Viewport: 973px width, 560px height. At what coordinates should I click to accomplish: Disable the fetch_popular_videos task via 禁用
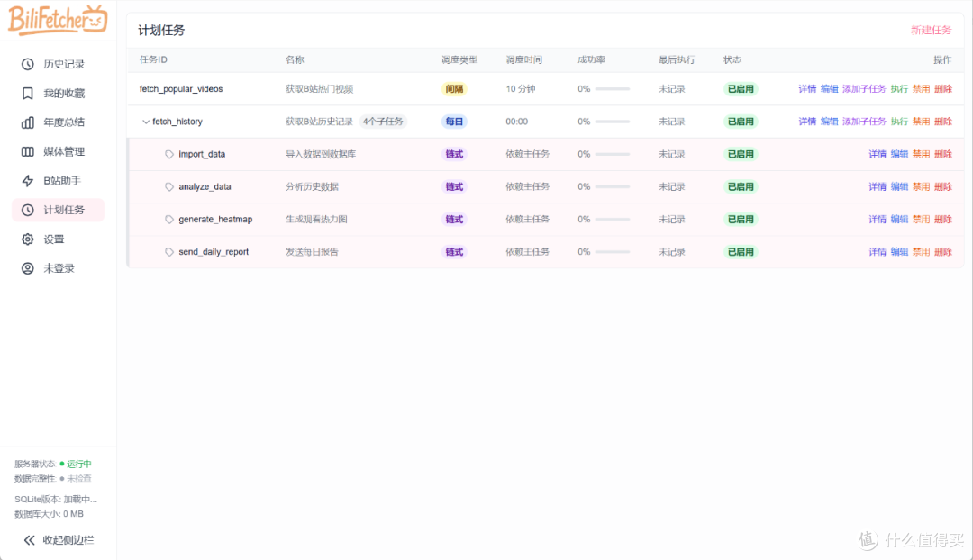click(921, 89)
